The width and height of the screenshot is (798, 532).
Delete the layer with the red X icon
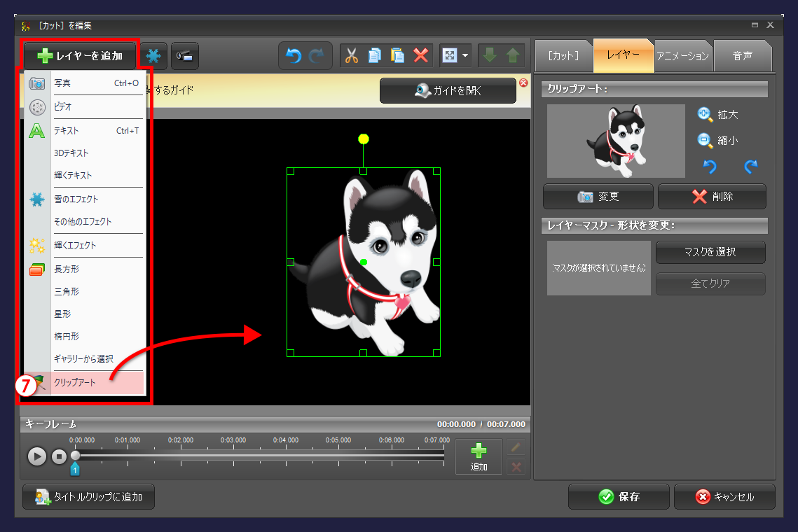[x=420, y=56]
